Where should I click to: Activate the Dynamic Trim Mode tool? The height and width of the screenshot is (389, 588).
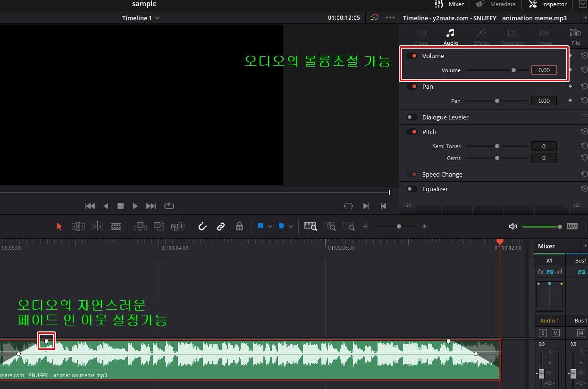(97, 227)
